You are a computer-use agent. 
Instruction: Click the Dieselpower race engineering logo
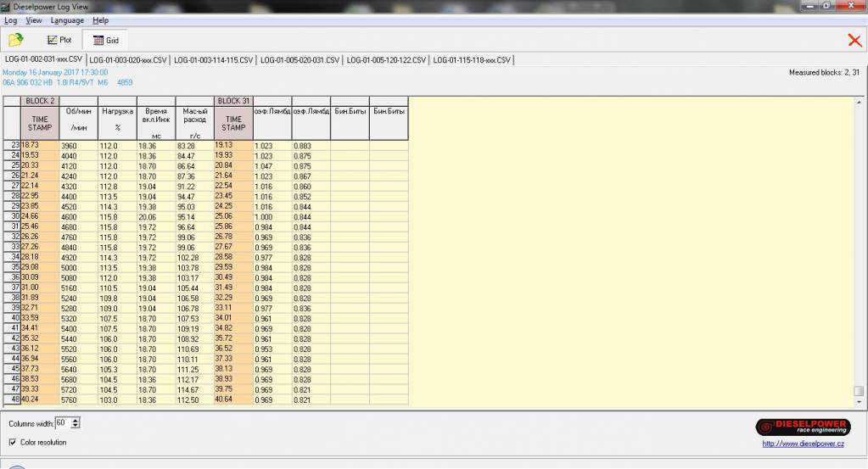802,427
